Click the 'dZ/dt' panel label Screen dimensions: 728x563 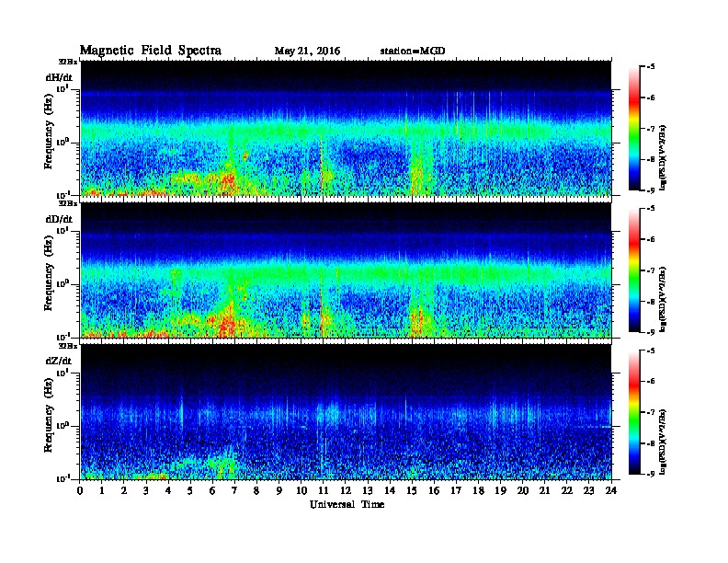point(59,361)
